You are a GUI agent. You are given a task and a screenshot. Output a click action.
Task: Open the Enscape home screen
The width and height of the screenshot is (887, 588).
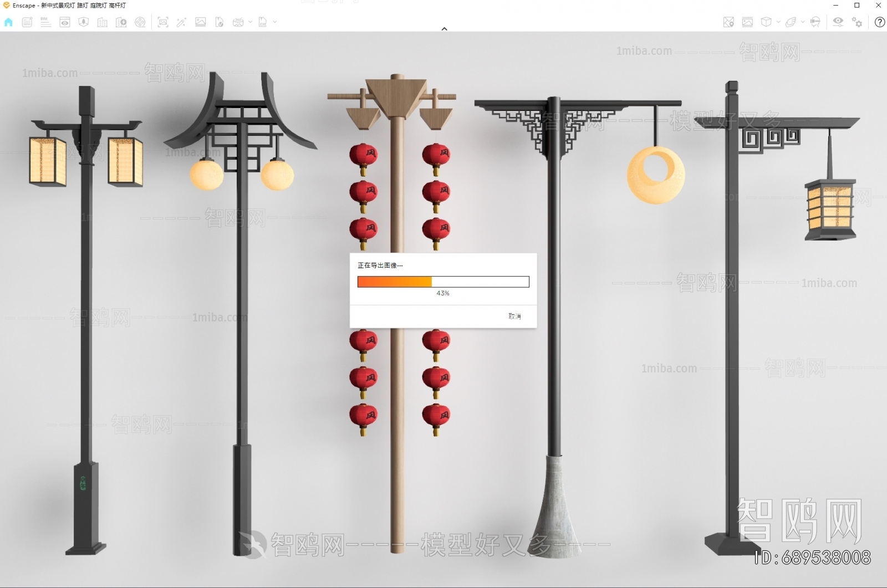coord(8,22)
